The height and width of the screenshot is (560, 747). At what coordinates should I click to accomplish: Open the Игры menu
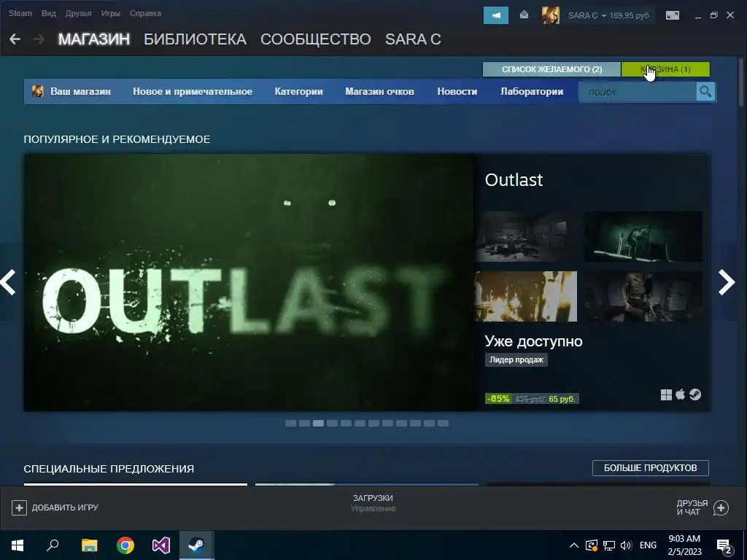click(111, 13)
